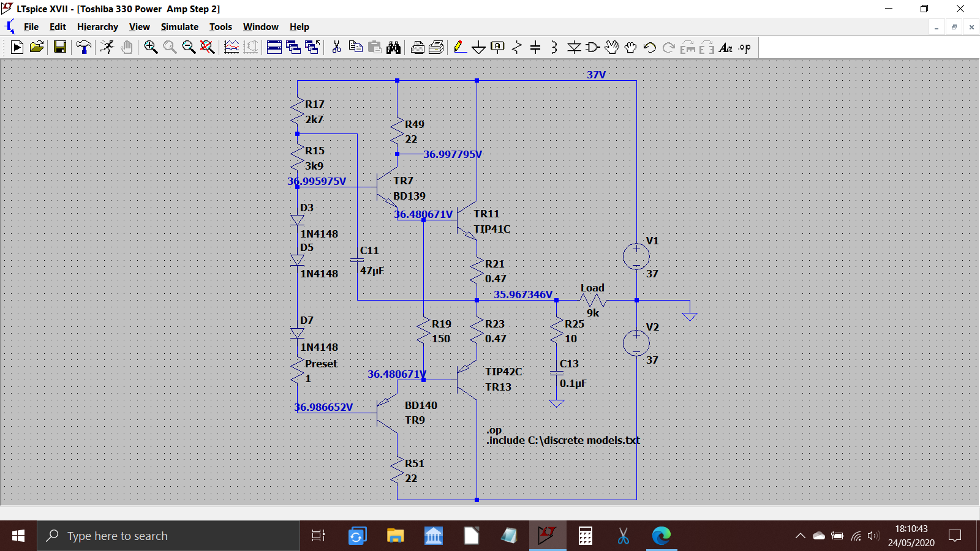Open Calculator from the taskbar
980x551 pixels.
[x=586, y=536]
